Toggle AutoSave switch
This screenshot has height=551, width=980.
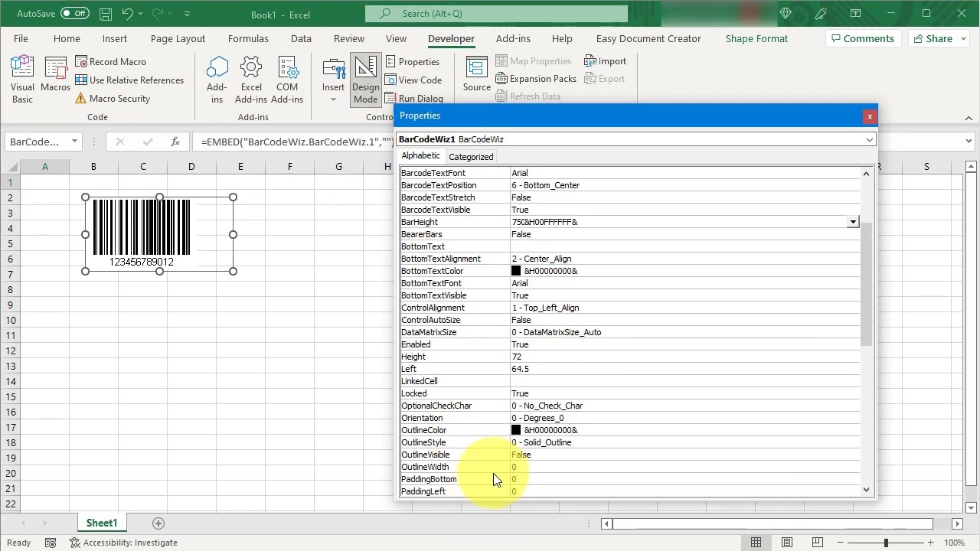[x=74, y=14]
